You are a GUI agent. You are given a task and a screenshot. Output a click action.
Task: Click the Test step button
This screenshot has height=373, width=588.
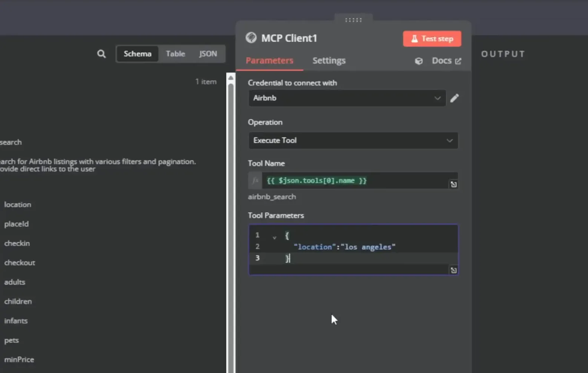(432, 38)
